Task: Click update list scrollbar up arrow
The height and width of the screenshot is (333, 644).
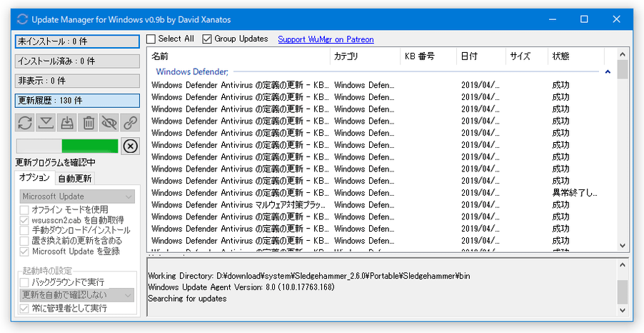Action: pos(623,54)
